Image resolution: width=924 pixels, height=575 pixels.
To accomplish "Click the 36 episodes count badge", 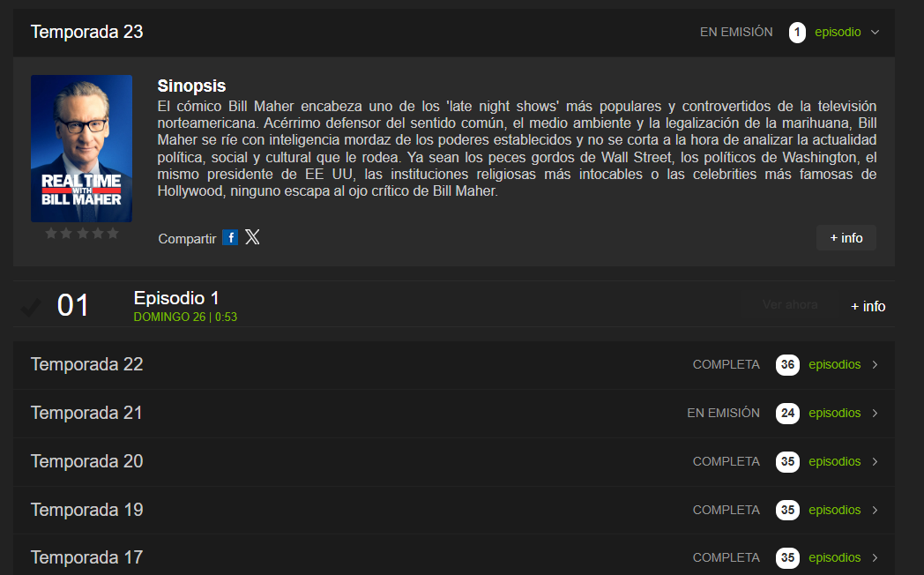I will tap(787, 364).
